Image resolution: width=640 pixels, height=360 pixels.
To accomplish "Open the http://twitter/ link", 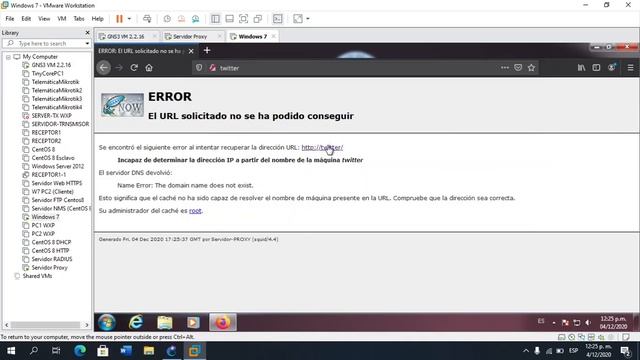I will coord(322,147).
